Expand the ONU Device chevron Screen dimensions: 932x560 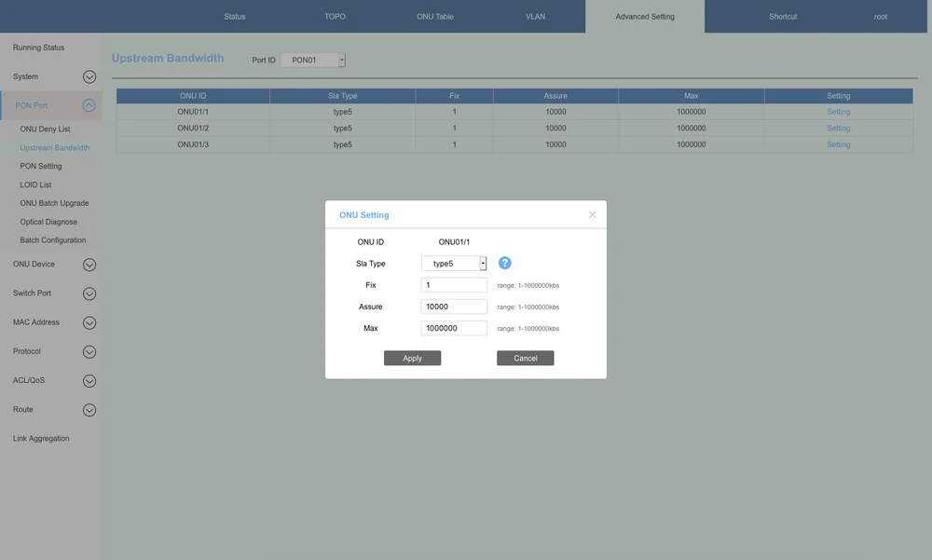pyautogui.click(x=89, y=265)
